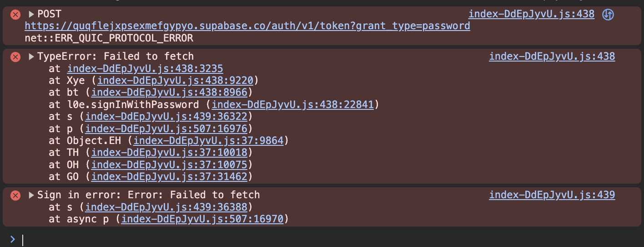Click the network request replay icon

click(608, 15)
